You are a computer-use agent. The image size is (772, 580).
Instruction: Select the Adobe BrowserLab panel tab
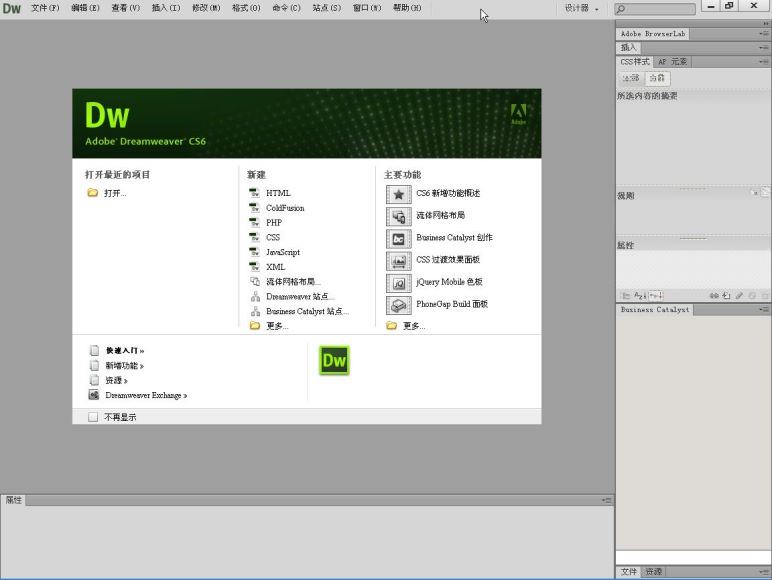(x=653, y=33)
